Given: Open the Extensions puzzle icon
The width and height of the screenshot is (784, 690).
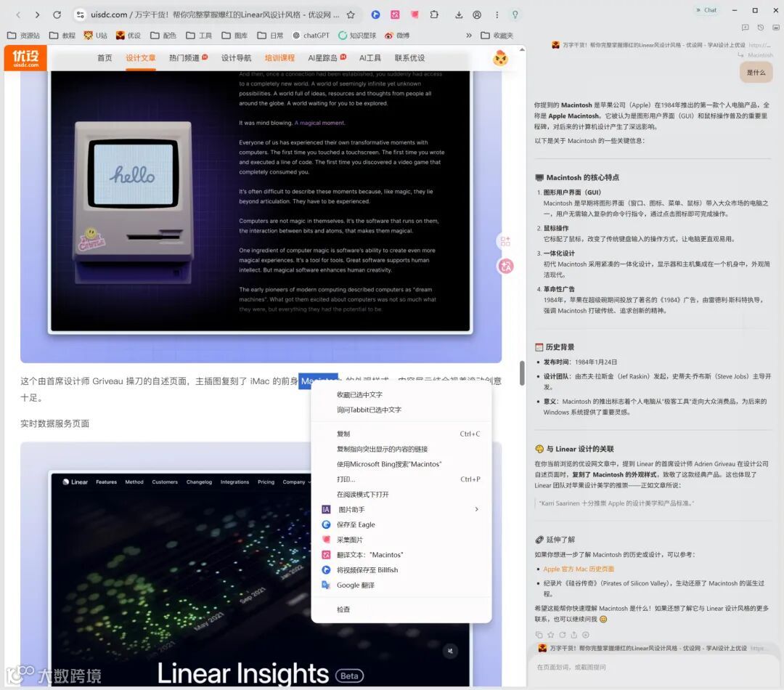Looking at the screenshot, I should [434, 15].
